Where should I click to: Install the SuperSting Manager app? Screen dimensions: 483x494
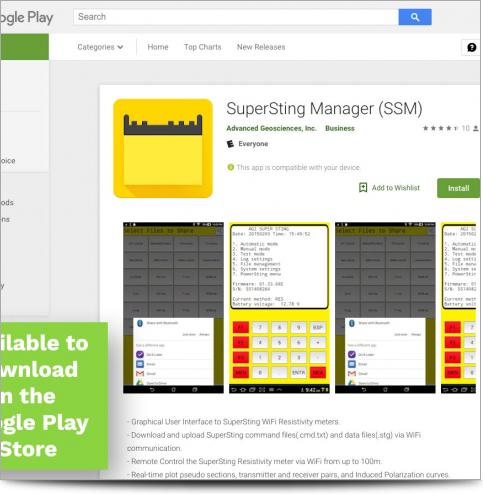pos(458,188)
